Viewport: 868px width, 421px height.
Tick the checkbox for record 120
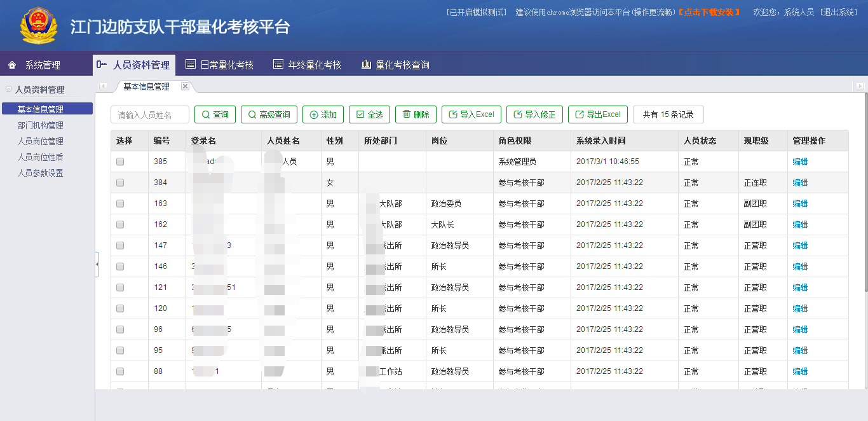(x=120, y=308)
